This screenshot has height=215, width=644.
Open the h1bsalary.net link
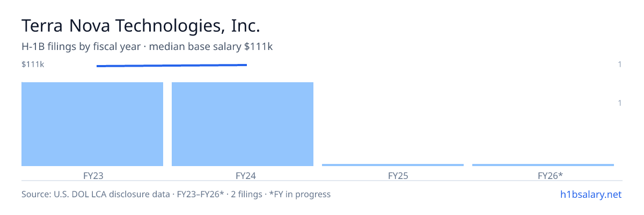pos(590,194)
